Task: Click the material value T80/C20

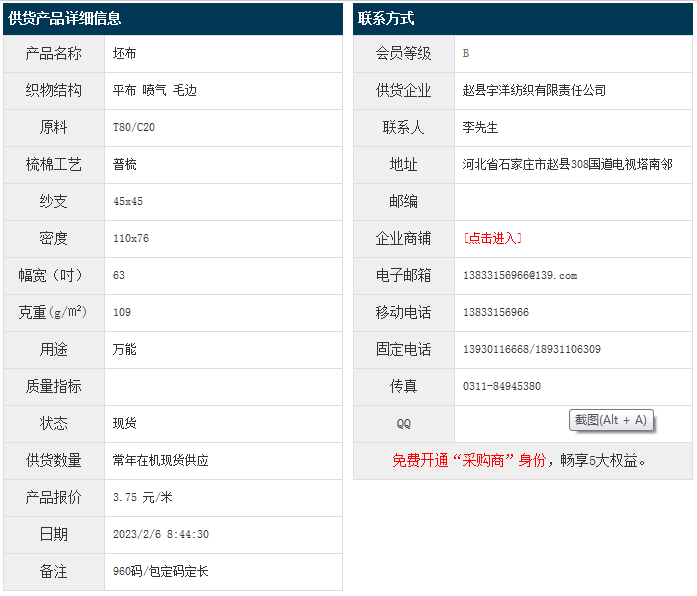Action: click(x=134, y=127)
